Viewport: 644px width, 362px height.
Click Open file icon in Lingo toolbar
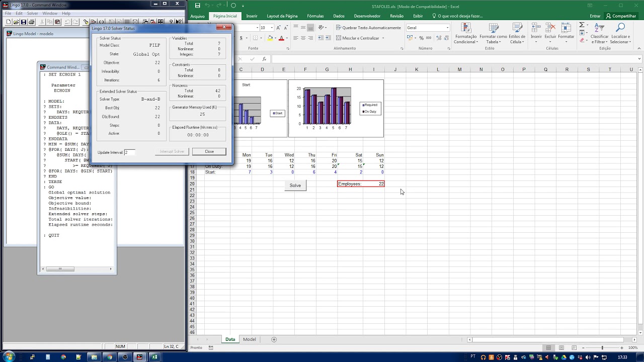click(x=16, y=22)
